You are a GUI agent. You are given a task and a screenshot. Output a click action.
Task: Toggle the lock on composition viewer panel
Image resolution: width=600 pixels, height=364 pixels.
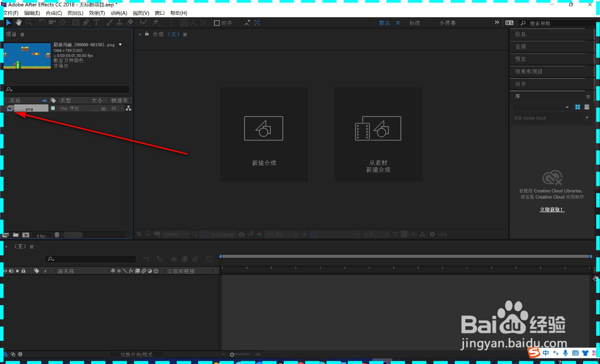pos(147,34)
